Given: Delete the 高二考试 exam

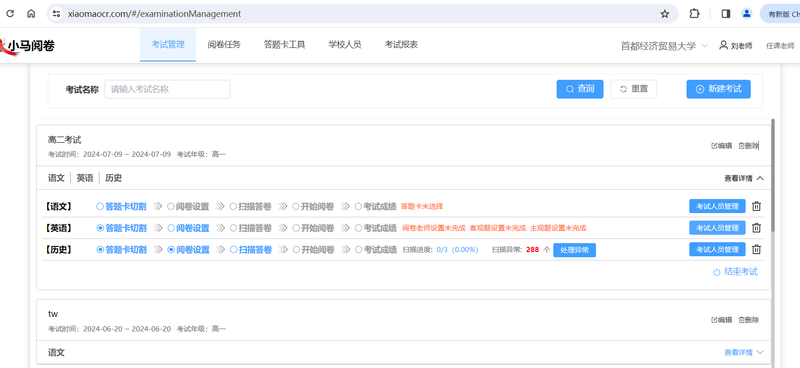Looking at the screenshot, I should coord(748,146).
